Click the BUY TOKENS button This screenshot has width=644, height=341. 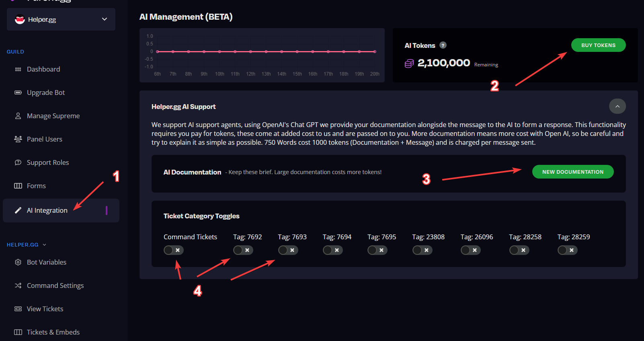[598, 45]
